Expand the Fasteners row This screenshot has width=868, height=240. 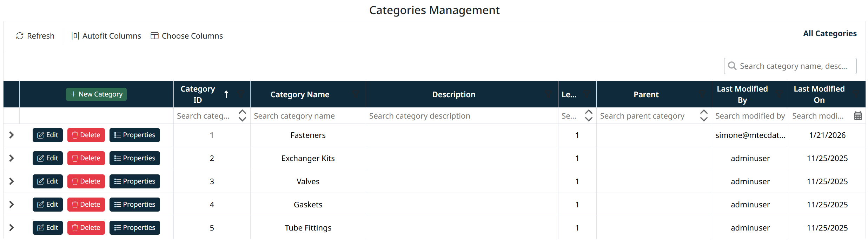click(x=11, y=135)
